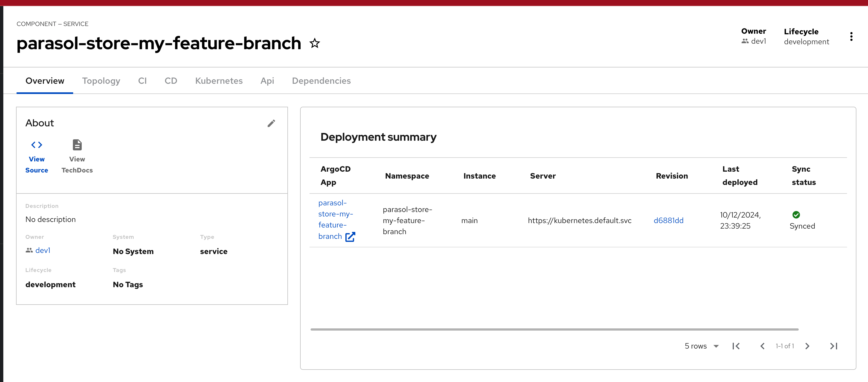Click the View TechDocs label
The width and height of the screenshot is (868, 382).
click(77, 165)
